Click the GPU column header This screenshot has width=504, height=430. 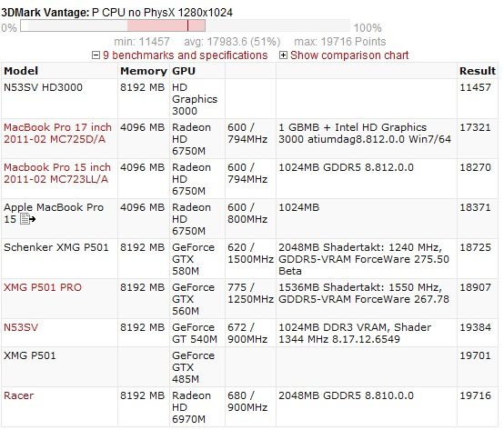(x=184, y=71)
